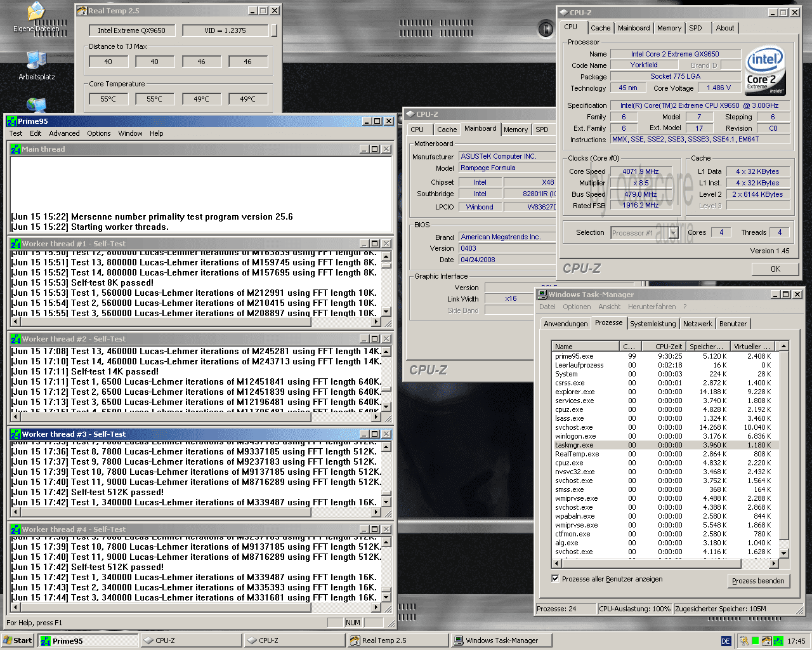812x650 pixels.
Task: Open the Edit menu in Prime95
Action: [x=36, y=133]
